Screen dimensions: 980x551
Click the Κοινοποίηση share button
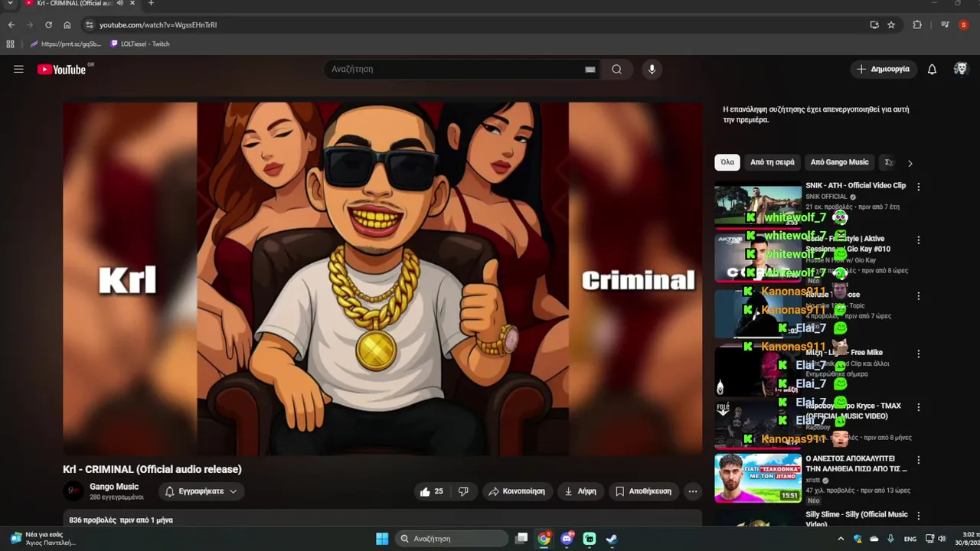(517, 491)
